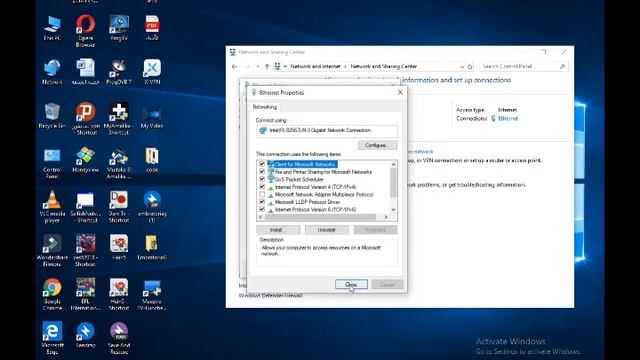Click Network and Internet breadcrumb
Image resolution: width=640 pixels, height=360 pixels.
[x=315, y=67]
